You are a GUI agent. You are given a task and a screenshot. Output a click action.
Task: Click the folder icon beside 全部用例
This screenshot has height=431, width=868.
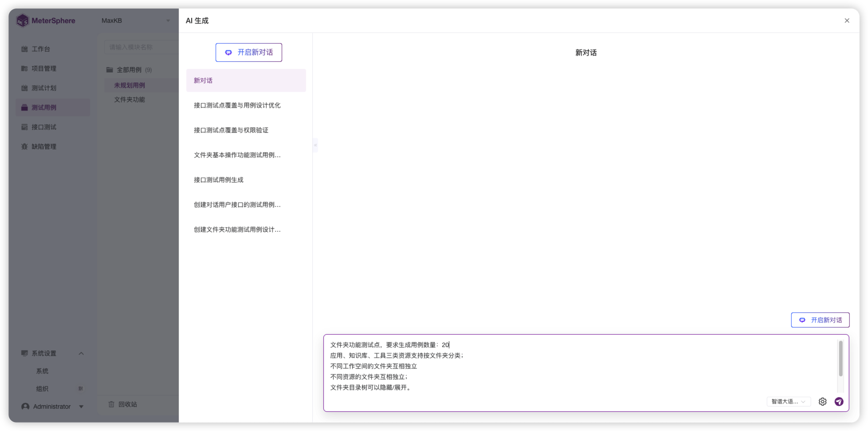[110, 69]
